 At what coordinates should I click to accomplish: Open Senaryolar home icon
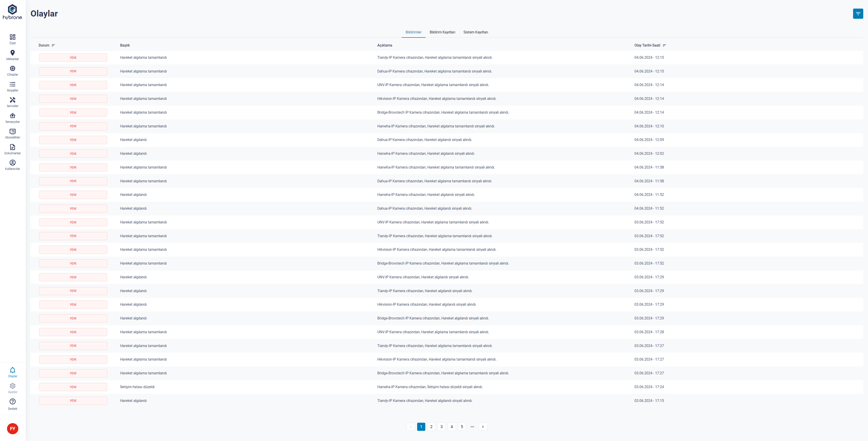point(12,115)
